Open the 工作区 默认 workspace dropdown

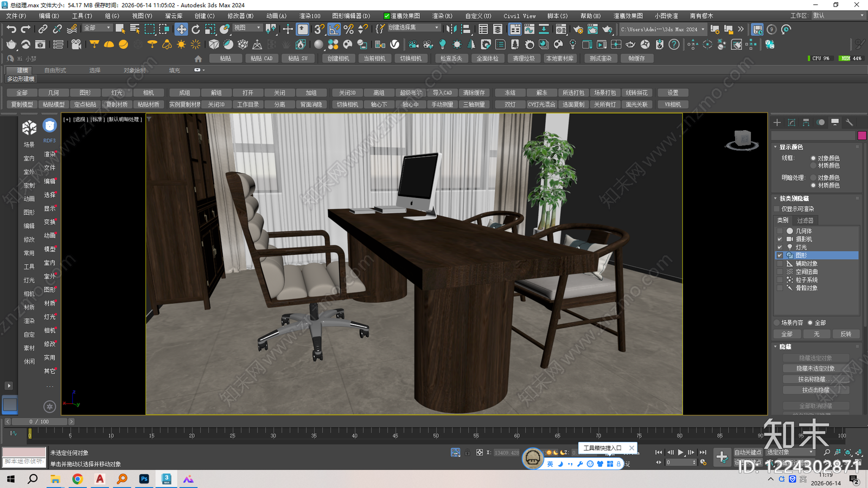[838, 16]
